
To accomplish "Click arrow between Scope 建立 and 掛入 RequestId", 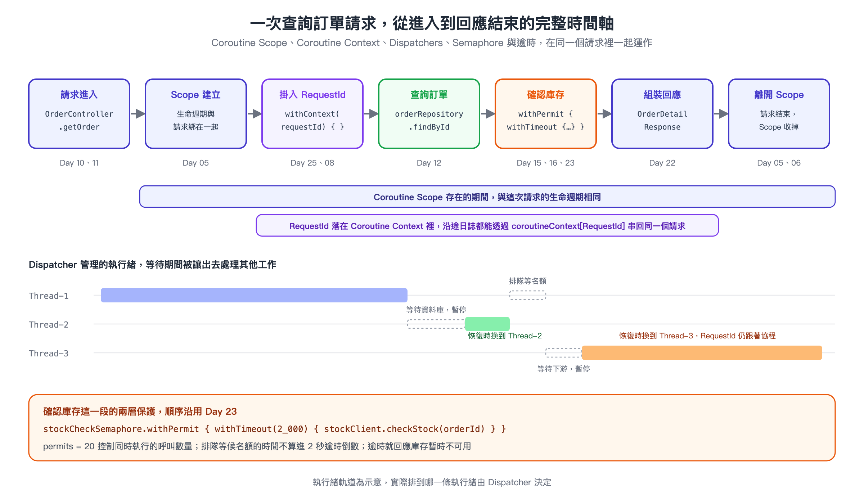I will [x=255, y=114].
